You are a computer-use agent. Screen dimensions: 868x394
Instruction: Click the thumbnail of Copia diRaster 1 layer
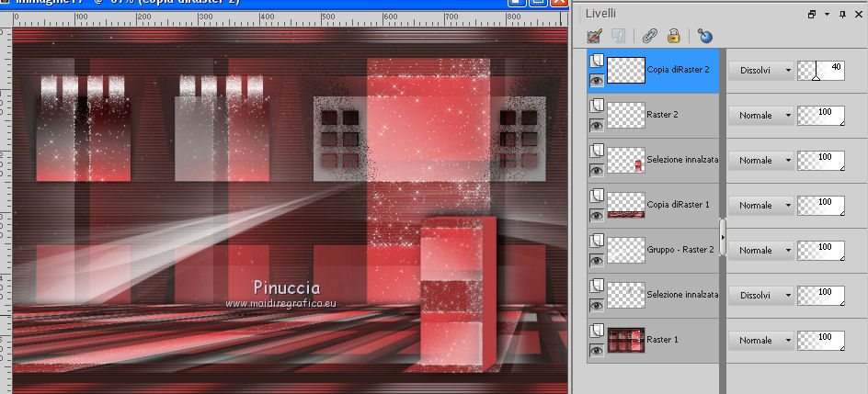pyautogui.click(x=626, y=205)
